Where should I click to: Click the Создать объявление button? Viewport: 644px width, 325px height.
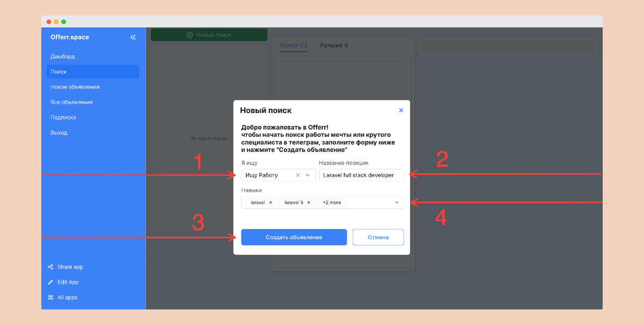coord(294,237)
